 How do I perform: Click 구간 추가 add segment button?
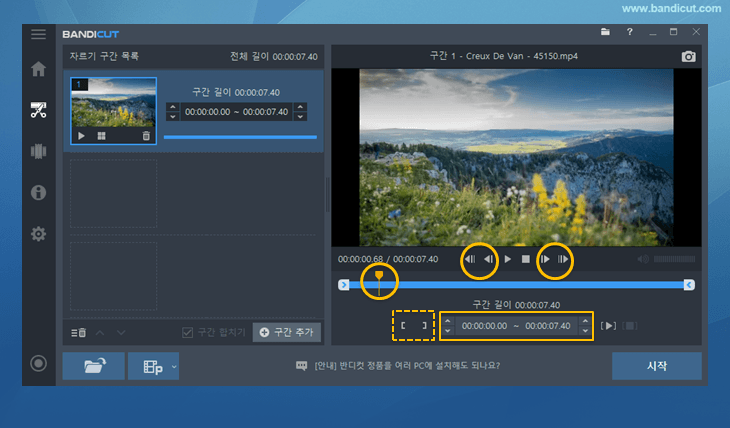tap(287, 332)
